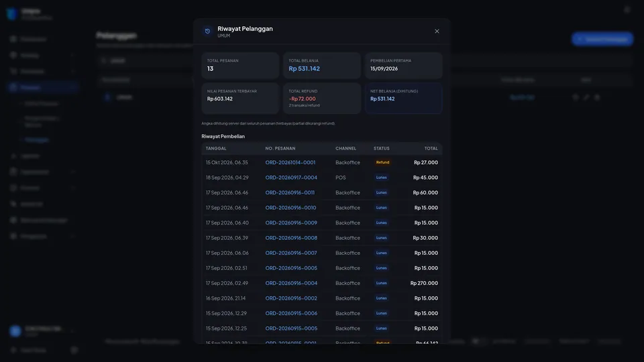Click Backoffice channel on order ORD-20260916-0011
The height and width of the screenshot is (362, 644).
tap(347, 192)
